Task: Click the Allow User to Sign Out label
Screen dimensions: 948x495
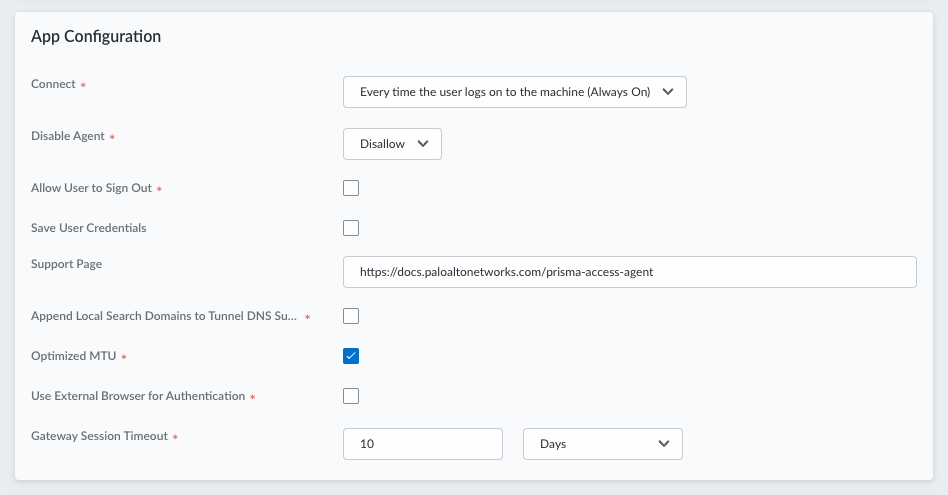Action: [91, 188]
